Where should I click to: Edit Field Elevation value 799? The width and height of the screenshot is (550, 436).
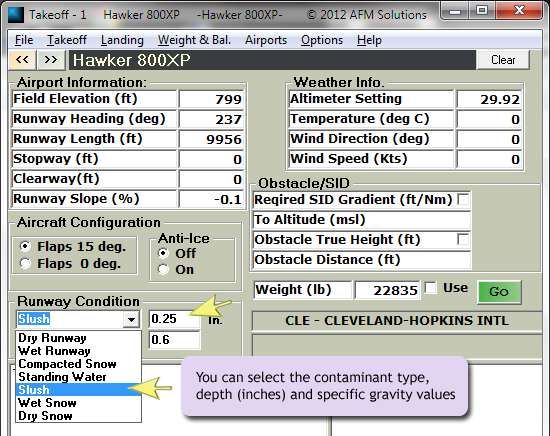coord(212,99)
